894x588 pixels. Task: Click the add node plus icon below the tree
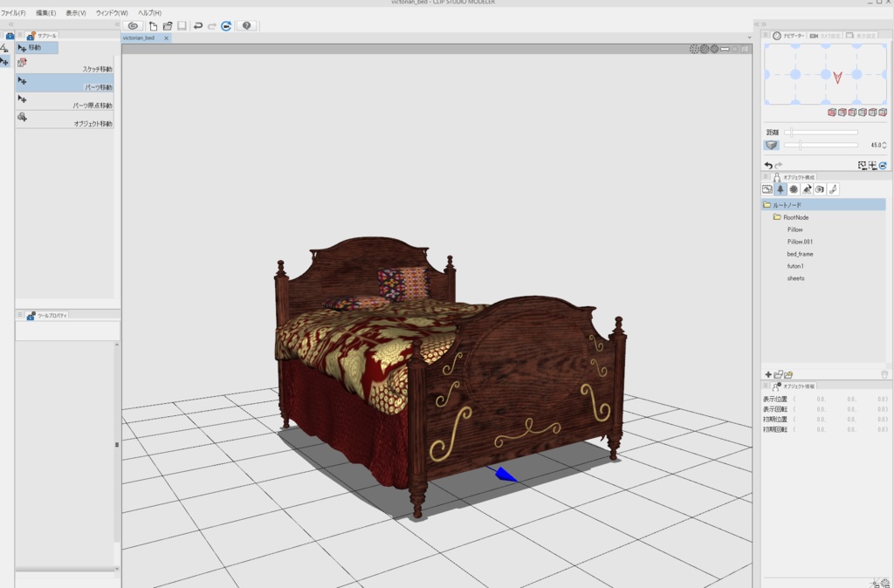[x=767, y=373]
